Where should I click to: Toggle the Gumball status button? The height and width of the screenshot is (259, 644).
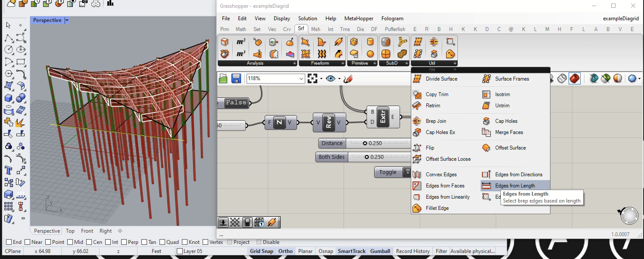click(380, 251)
